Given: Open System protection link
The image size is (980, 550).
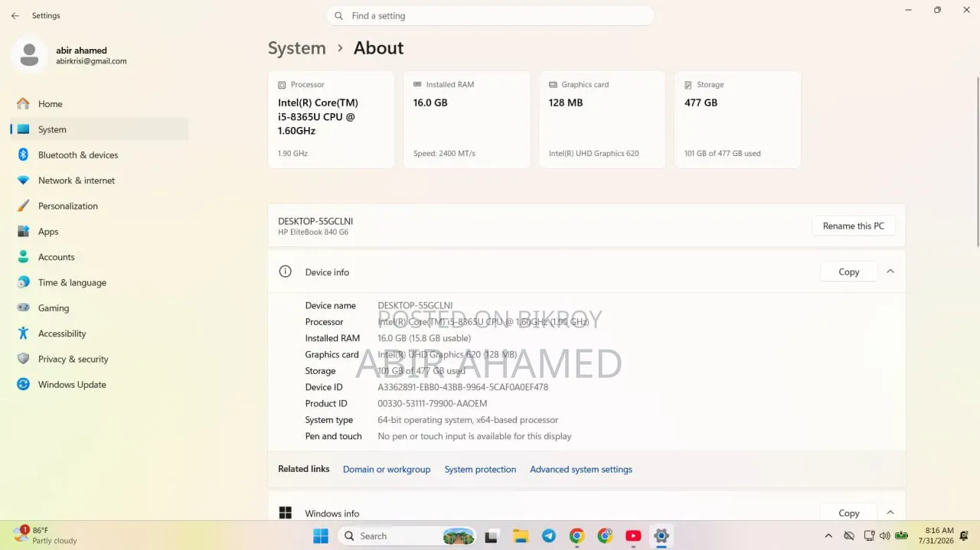Looking at the screenshot, I should tap(480, 470).
